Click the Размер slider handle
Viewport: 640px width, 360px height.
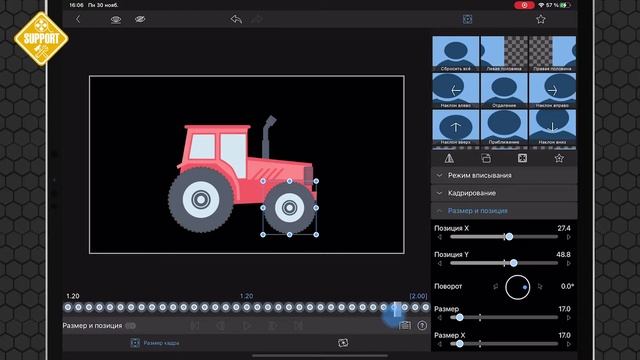(460, 318)
